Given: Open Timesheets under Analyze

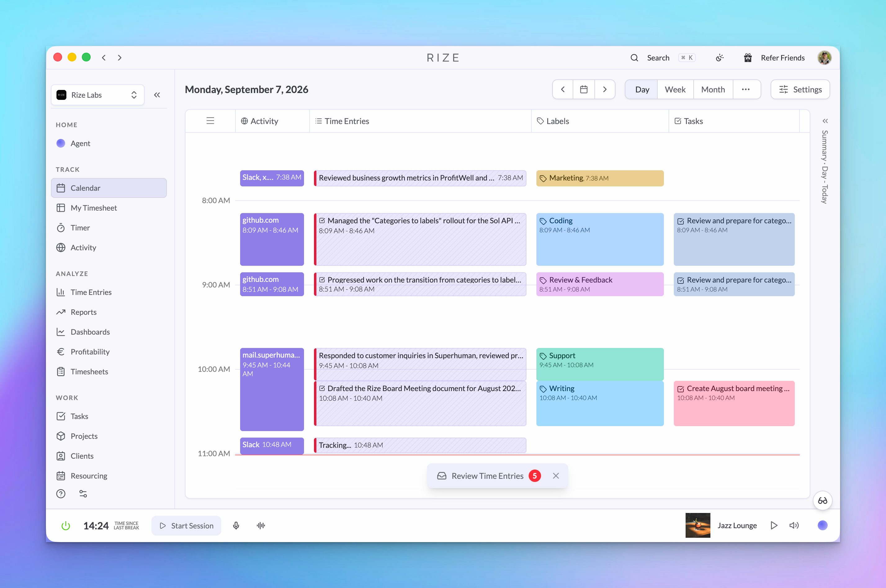Looking at the screenshot, I should click(109, 372).
